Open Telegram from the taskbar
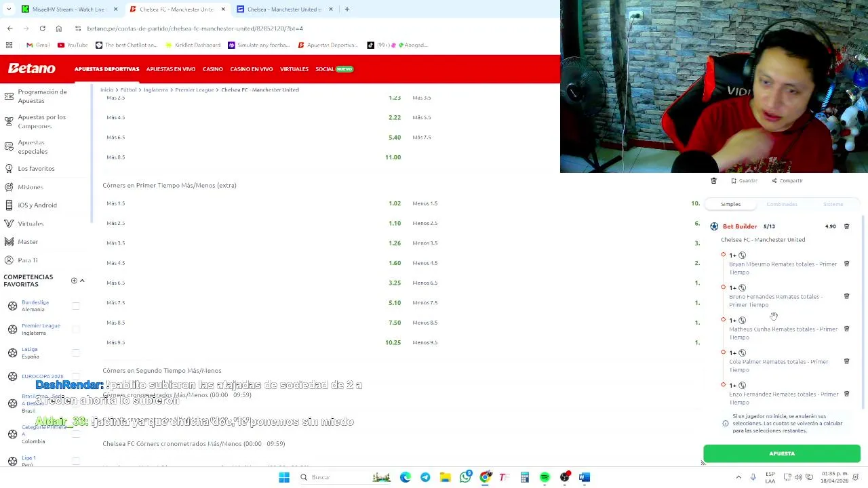This screenshot has height=488, width=868. 425,477
